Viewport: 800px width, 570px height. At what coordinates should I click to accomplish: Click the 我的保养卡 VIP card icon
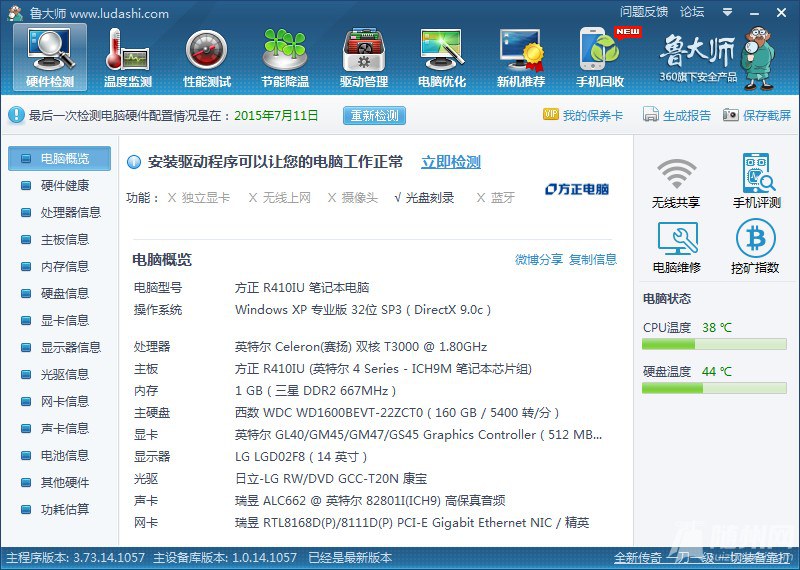pos(551,114)
